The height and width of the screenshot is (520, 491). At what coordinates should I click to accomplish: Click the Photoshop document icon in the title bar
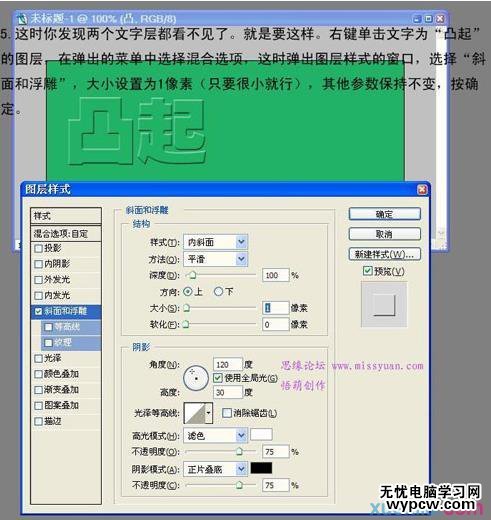click(22, 19)
